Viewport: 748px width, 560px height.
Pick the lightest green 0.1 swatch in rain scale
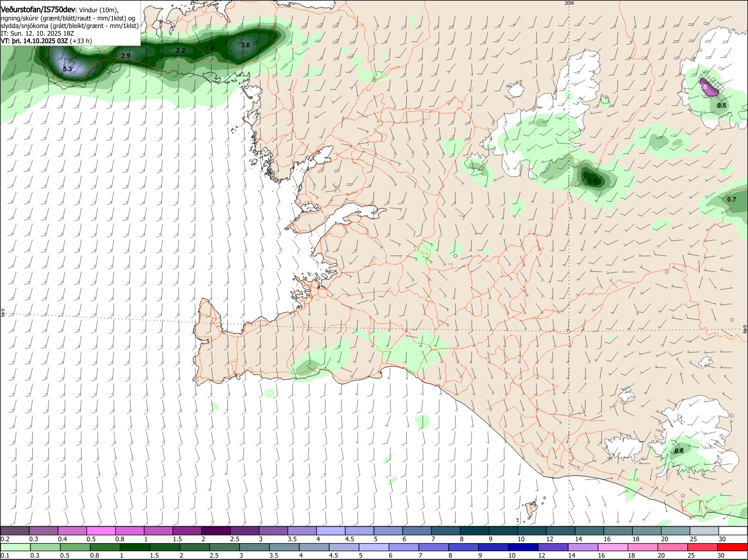click(15, 547)
